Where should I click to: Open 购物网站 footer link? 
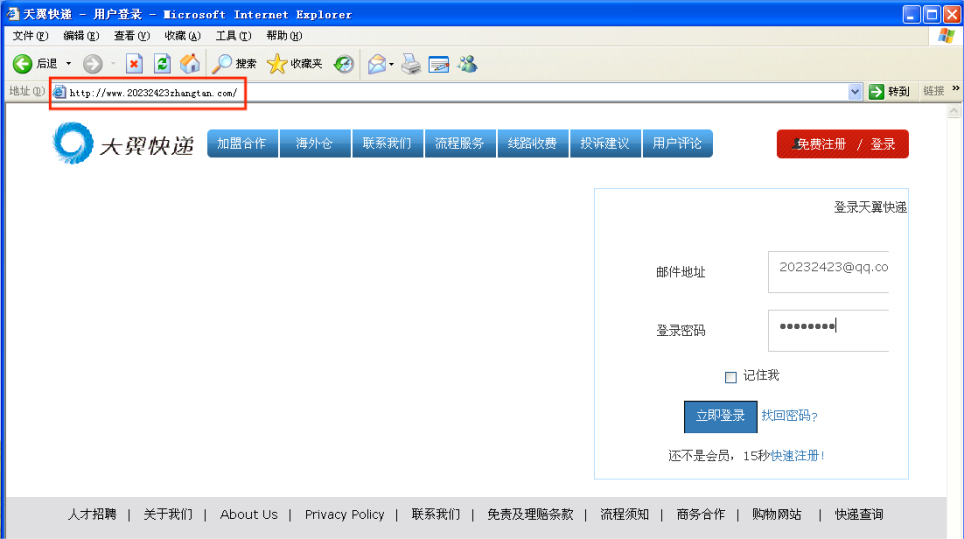click(x=777, y=514)
